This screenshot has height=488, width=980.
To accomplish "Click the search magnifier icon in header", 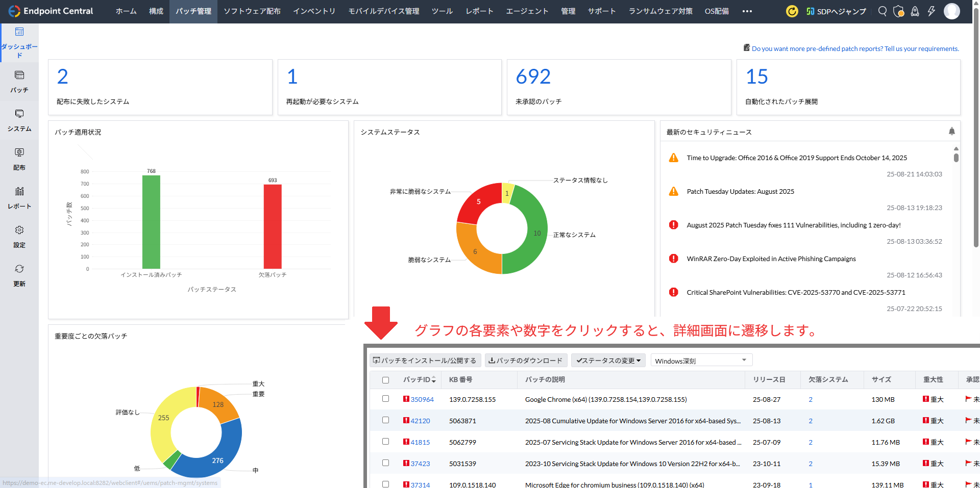I will [x=882, y=11].
